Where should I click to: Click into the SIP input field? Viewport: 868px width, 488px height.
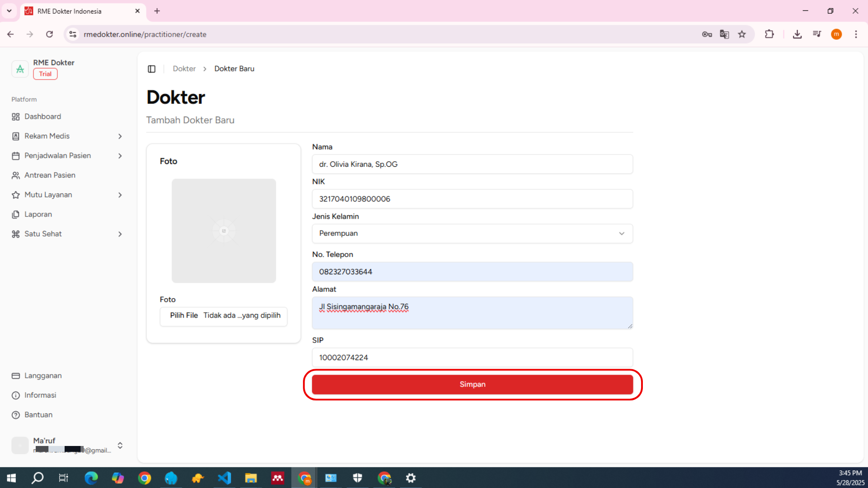[x=472, y=357]
